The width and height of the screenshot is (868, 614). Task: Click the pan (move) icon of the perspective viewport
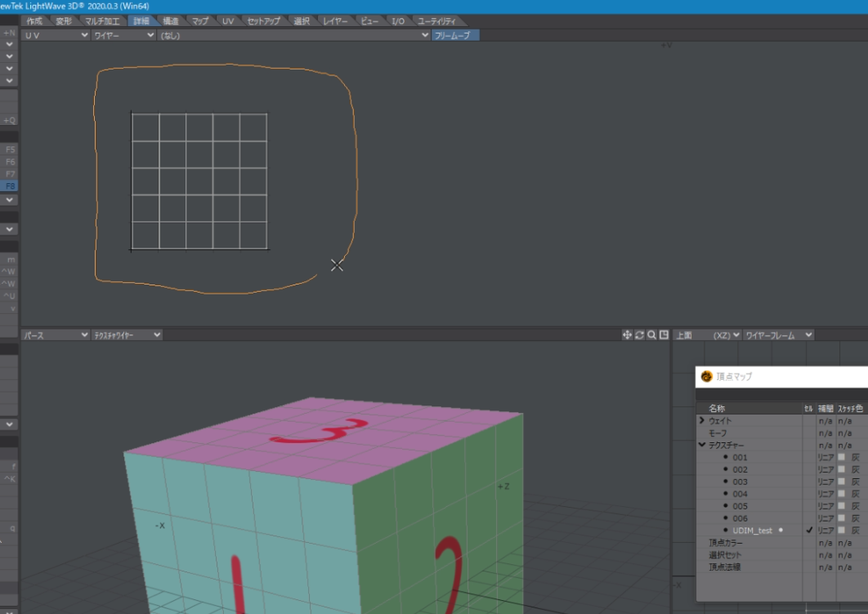[x=627, y=335]
